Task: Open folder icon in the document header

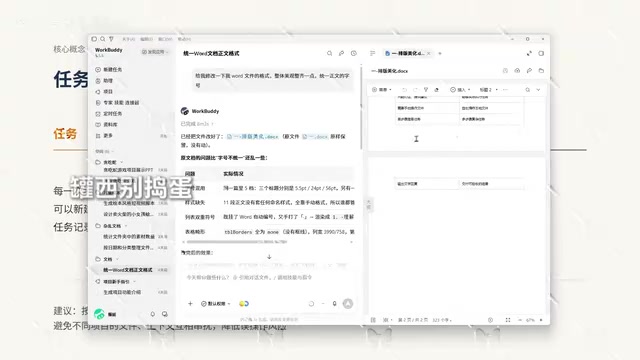Action: point(541,71)
